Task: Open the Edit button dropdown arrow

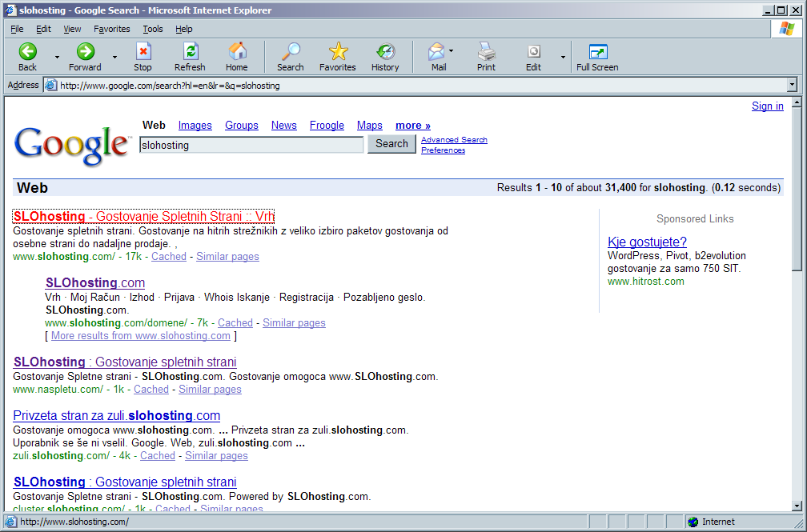Action: click(x=563, y=57)
